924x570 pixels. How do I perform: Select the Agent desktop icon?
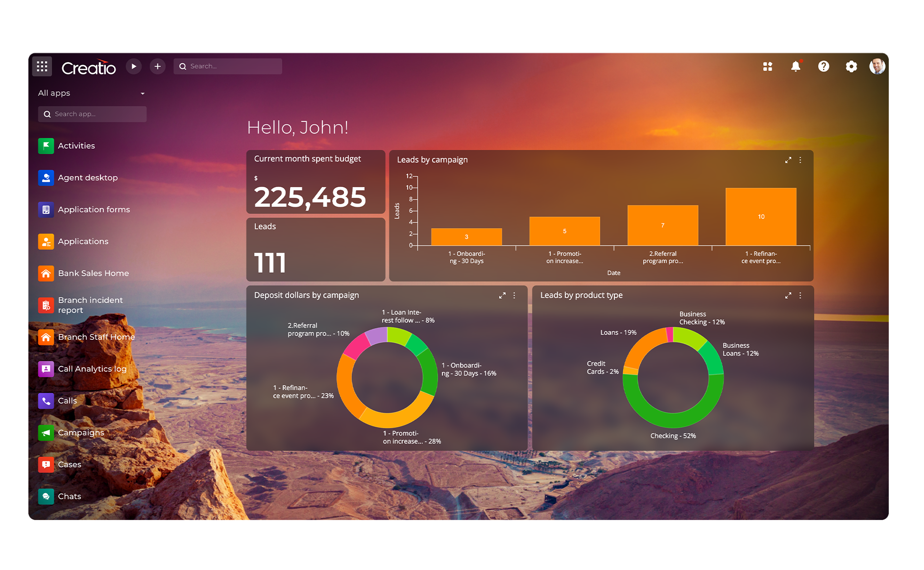pyautogui.click(x=46, y=177)
